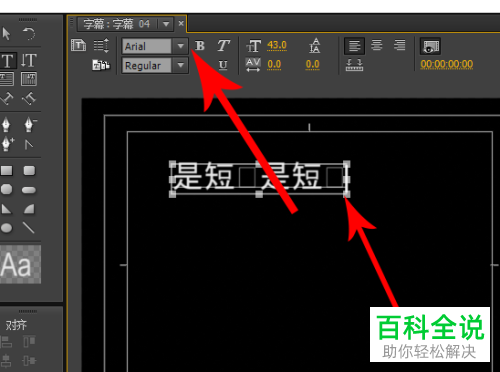Toggle Underline text formatting
Viewport: 500px width, 372px height.
pyautogui.click(x=223, y=65)
